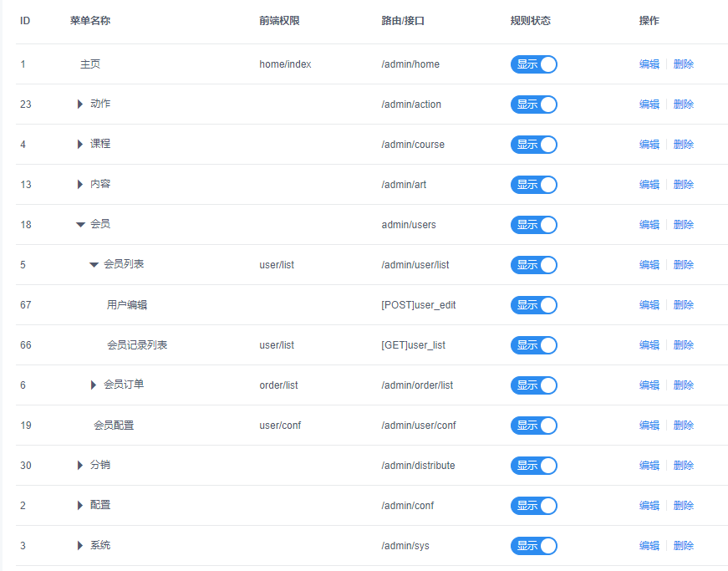Delete the 用户编辑 entry
This screenshot has height=571, width=728.
tap(684, 305)
